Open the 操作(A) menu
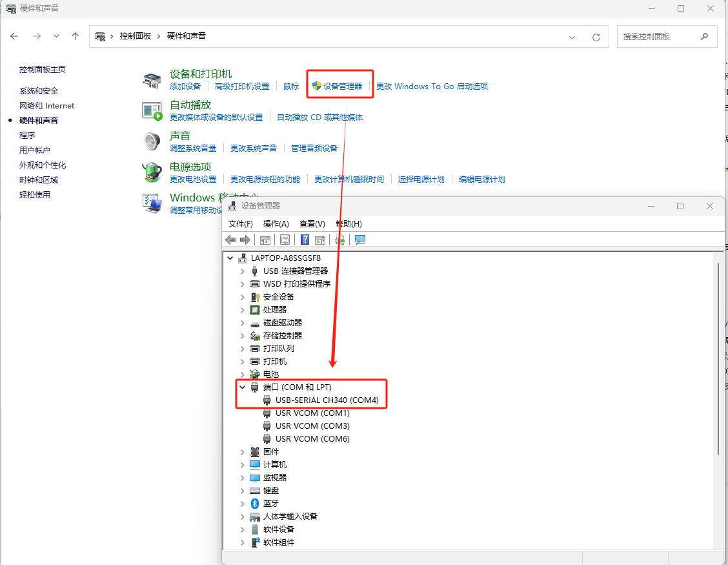The width and height of the screenshot is (728, 565). (x=276, y=224)
